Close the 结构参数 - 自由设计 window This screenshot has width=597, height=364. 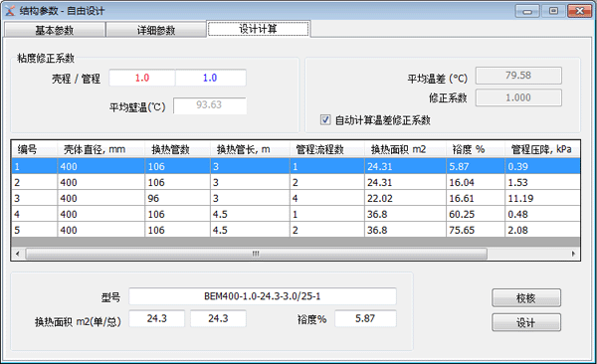coord(579,11)
